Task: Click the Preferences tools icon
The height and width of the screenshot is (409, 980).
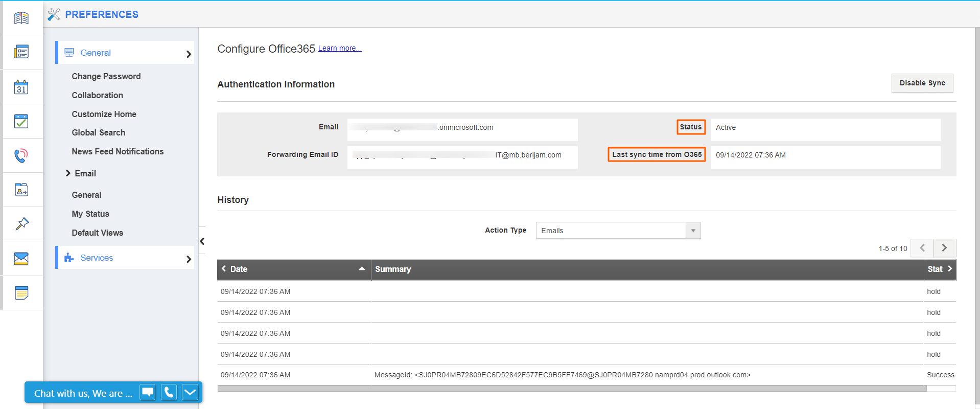Action: coord(54,14)
